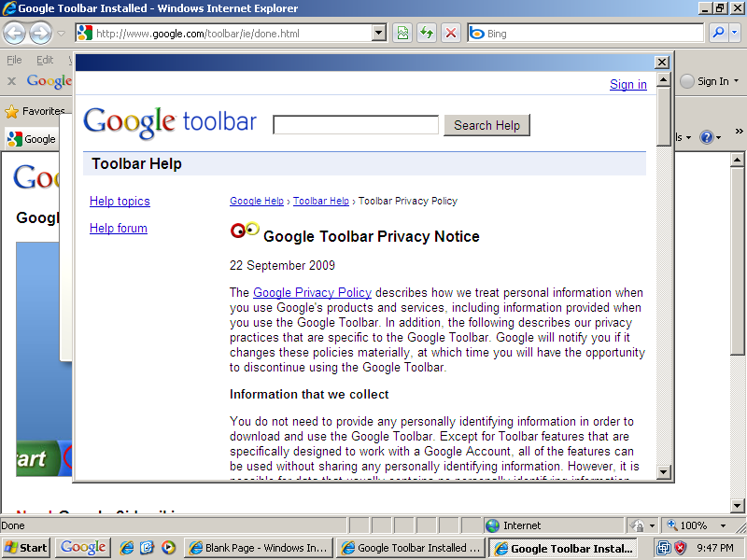This screenshot has width=747, height=560.
Task: Click the popup scrollbar down arrow
Action: (x=663, y=472)
